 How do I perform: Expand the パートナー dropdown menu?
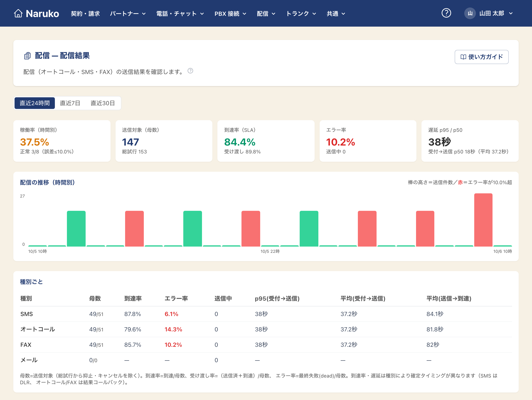coord(128,14)
